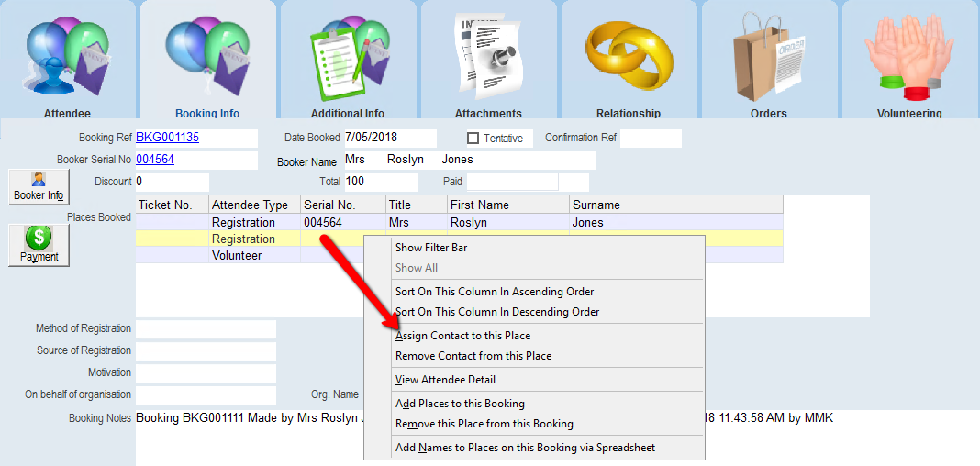Click the Confirmation Ref input field

[651, 139]
